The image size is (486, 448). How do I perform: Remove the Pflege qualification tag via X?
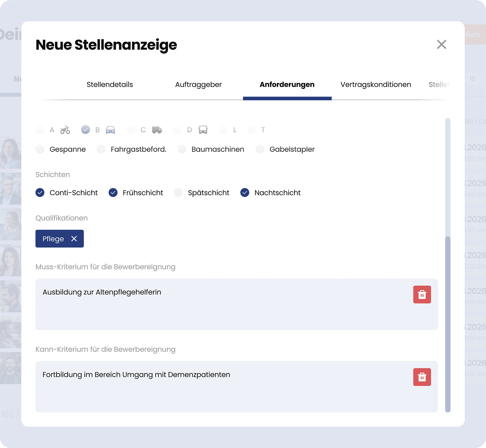pyautogui.click(x=74, y=239)
